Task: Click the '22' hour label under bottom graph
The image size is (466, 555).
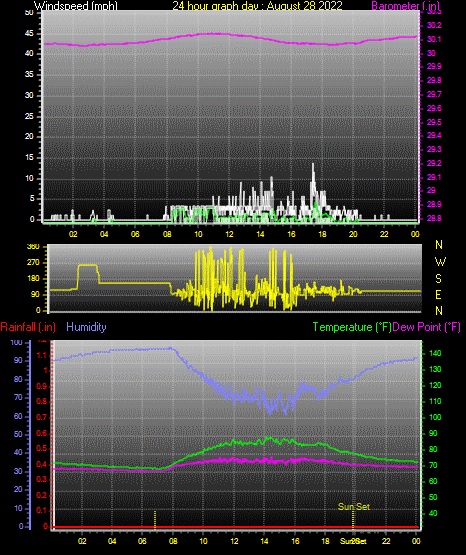Action: tap(386, 541)
